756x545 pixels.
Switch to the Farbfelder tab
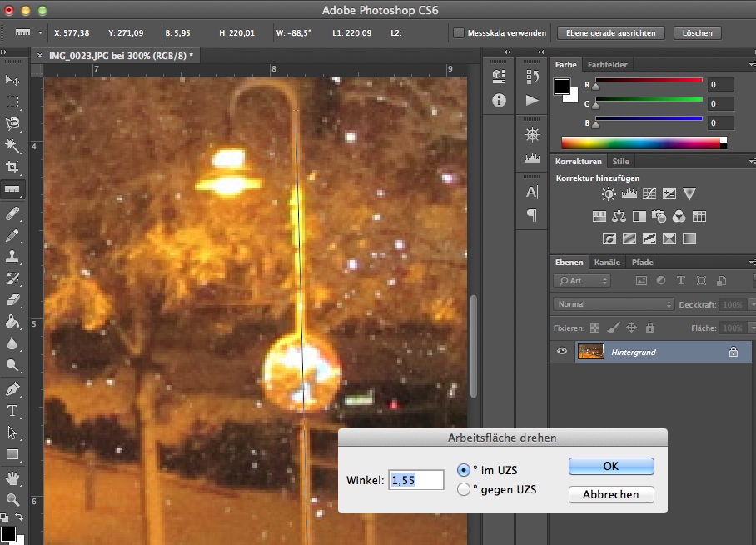(607, 64)
